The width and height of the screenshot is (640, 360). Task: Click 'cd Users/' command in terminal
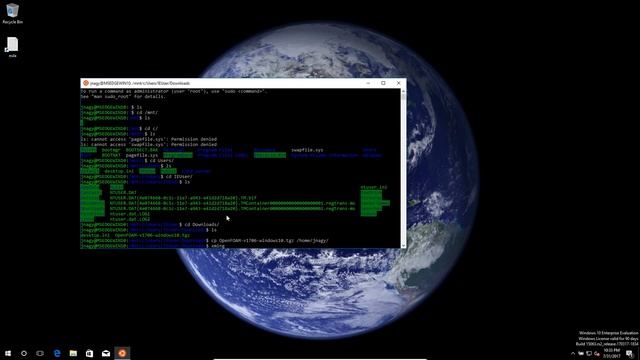point(161,161)
